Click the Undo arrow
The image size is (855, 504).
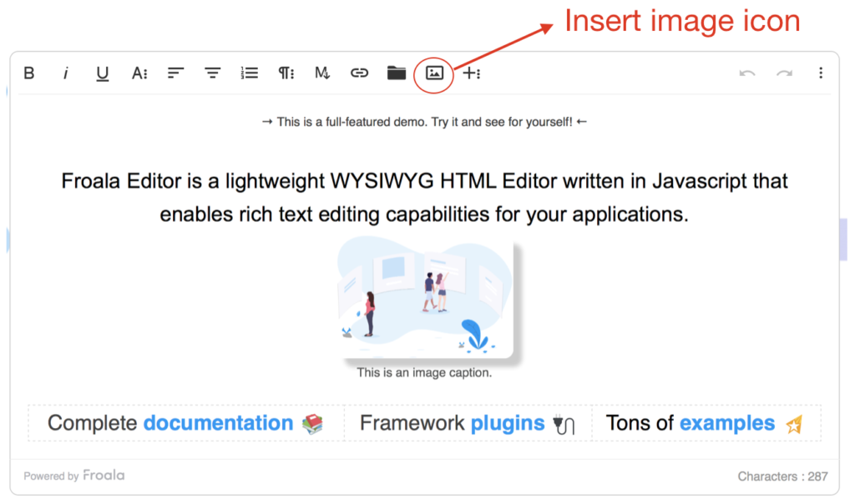tap(747, 73)
